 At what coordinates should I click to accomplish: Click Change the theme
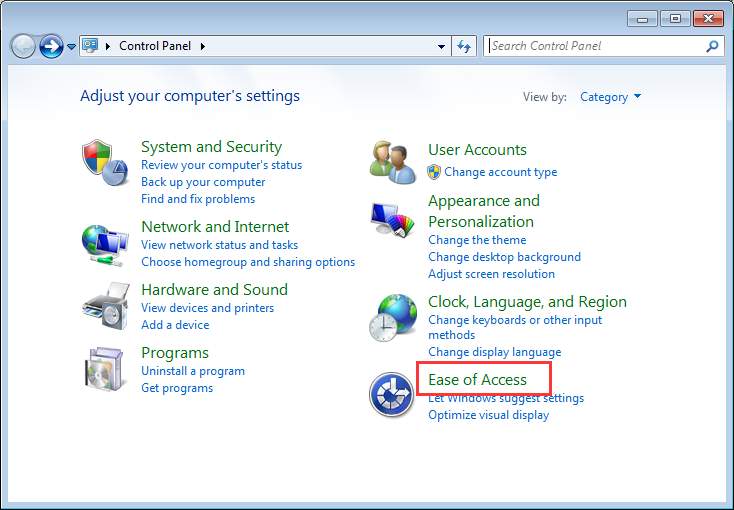[477, 240]
